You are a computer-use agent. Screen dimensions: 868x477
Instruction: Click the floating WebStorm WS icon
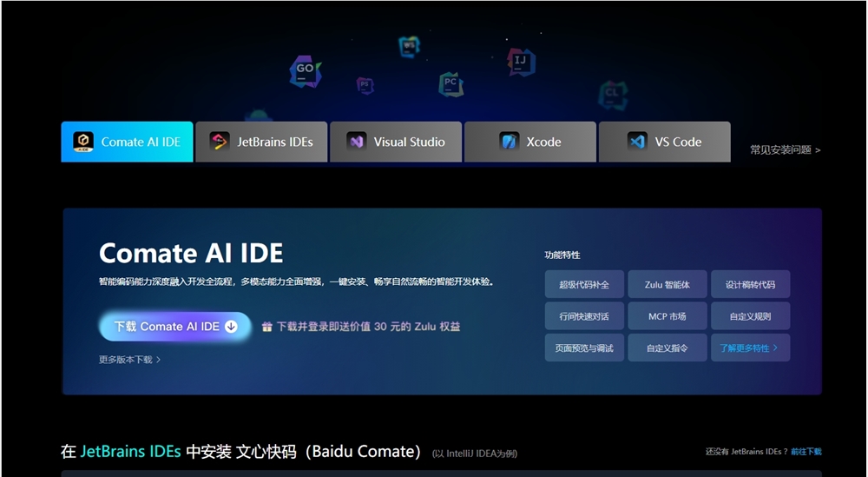[x=410, y=46]
